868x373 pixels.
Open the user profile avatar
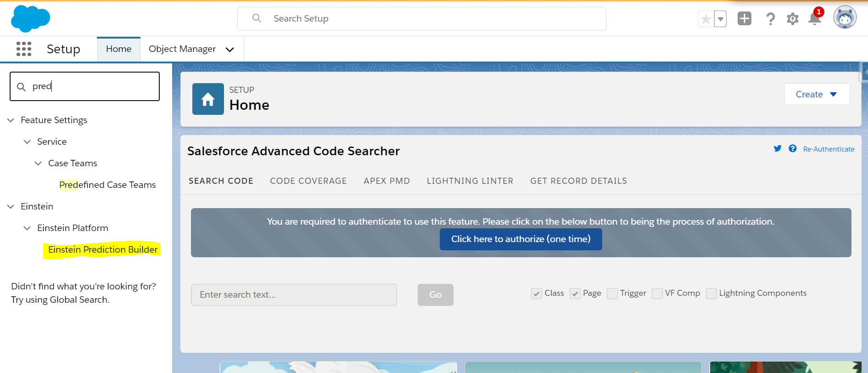pyautogui.click(x=845, y=18)
